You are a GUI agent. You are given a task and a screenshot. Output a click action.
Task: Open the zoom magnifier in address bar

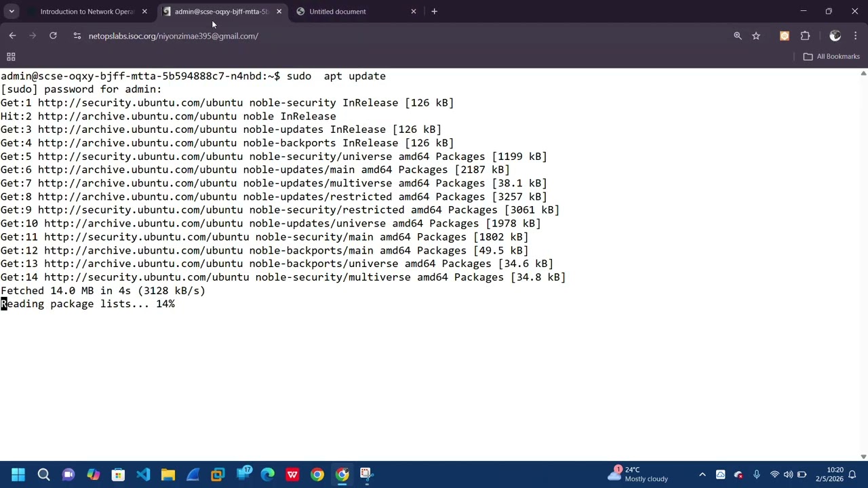click(x=738, y=36)
